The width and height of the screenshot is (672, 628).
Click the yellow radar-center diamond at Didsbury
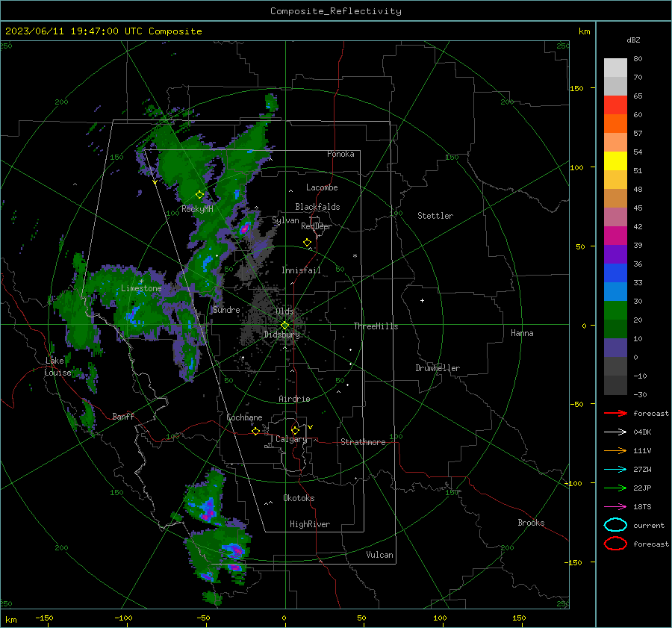tap(284, 326)
